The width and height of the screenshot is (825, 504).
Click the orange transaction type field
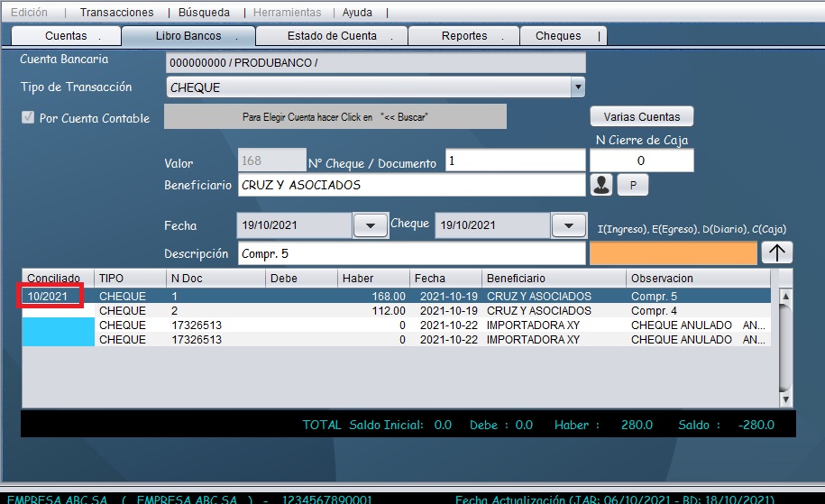[673, 253]
